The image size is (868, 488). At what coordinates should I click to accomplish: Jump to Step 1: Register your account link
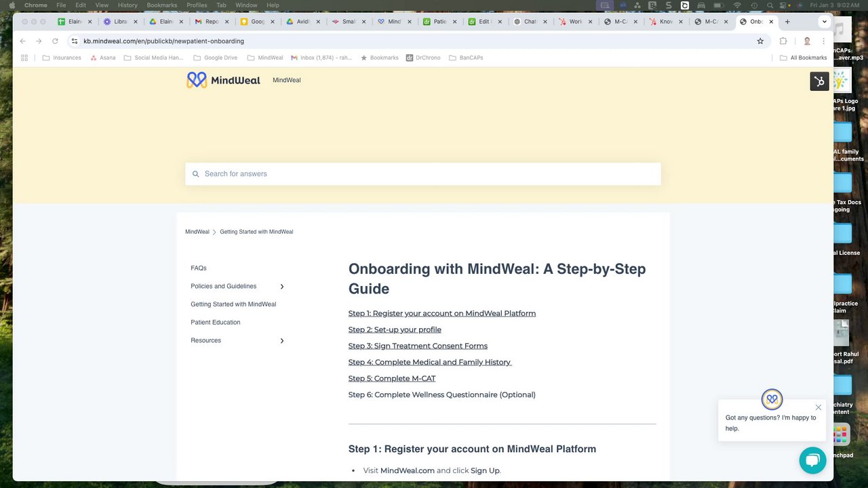(x=442, y=313)
